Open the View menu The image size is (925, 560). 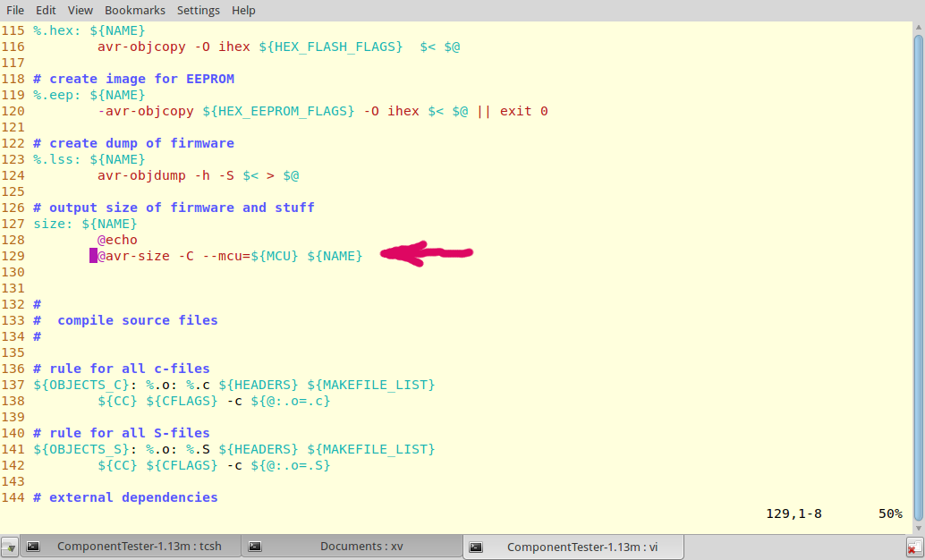[x=80, y=10]
